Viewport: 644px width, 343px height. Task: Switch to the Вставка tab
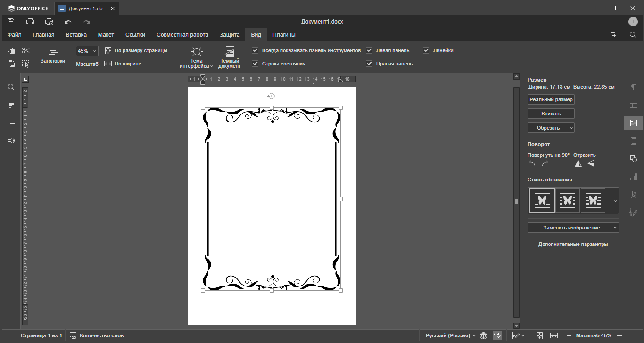tap(76, 35)
